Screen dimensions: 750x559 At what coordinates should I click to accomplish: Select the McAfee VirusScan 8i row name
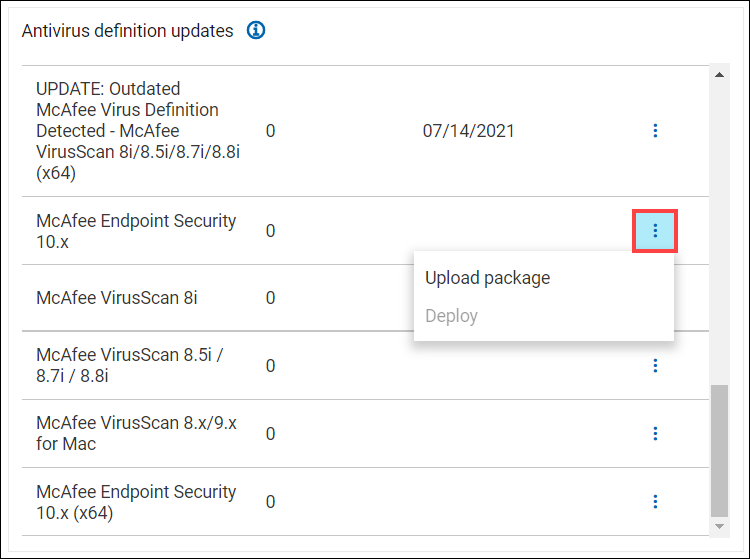(x=117, y=298)
